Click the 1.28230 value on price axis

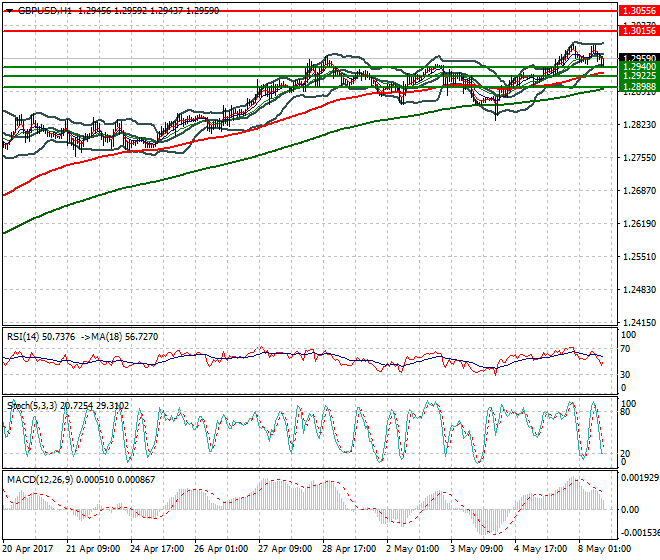[639, 125]
